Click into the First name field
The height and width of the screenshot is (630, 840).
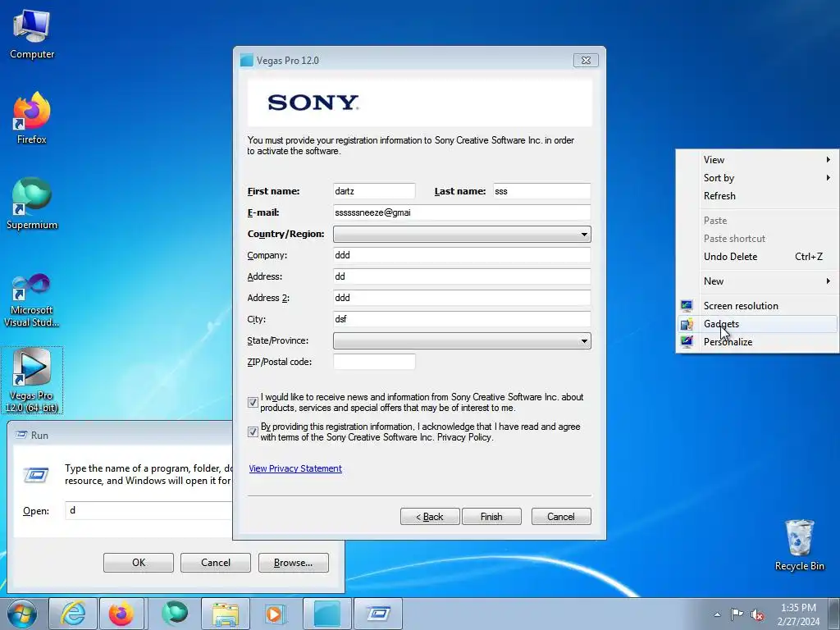tap(374, 191)
